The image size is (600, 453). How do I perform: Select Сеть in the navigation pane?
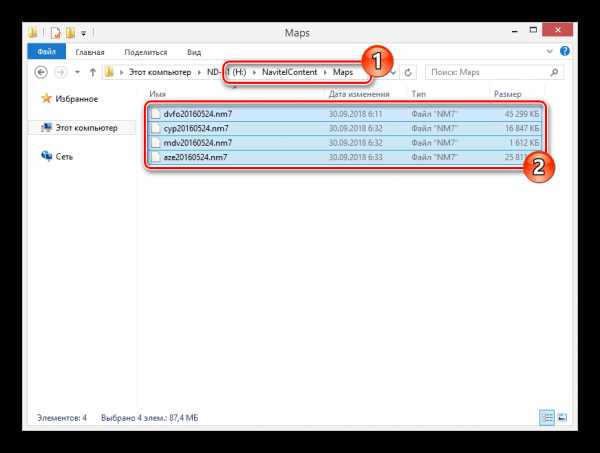(64, 155)
